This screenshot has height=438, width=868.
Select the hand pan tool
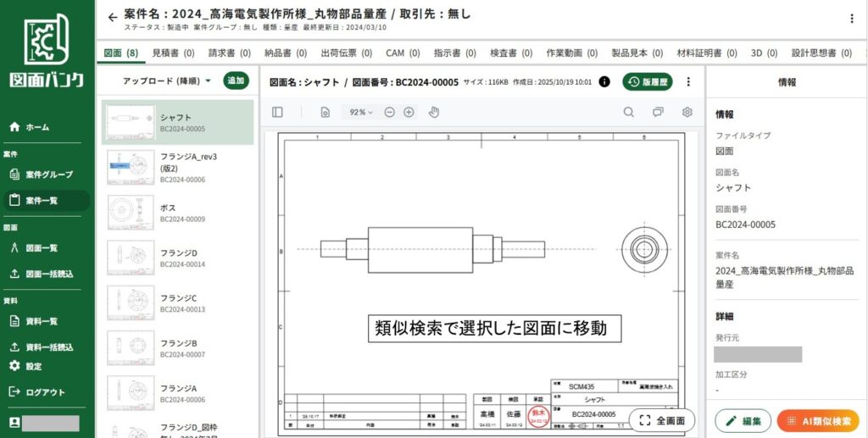434,112
